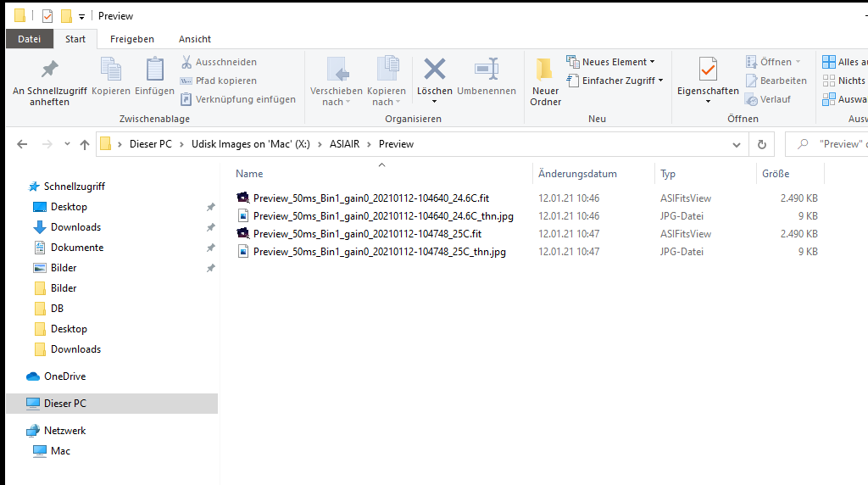
Task: Click the refresh button beside the address bar
Action: 762,144
